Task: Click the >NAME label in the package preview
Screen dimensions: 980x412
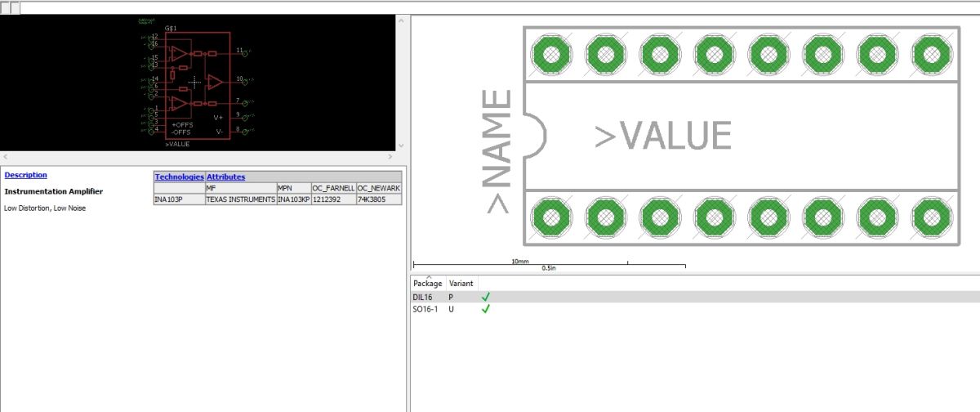Action: point(499,152)
